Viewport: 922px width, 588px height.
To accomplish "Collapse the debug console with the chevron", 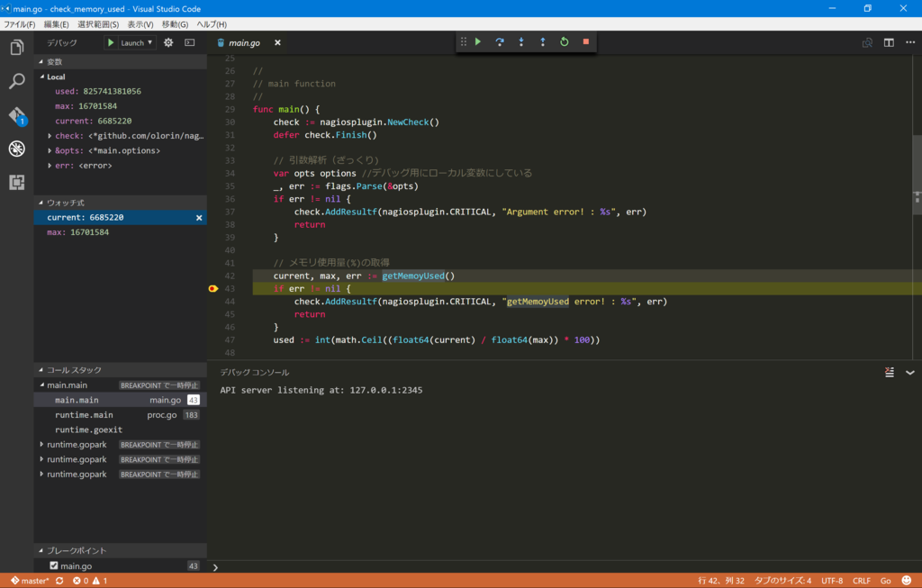I will point(909,372).
